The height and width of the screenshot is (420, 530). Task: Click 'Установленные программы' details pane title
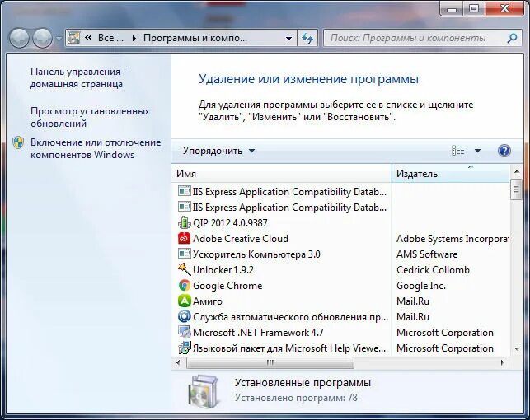[303, 382]
